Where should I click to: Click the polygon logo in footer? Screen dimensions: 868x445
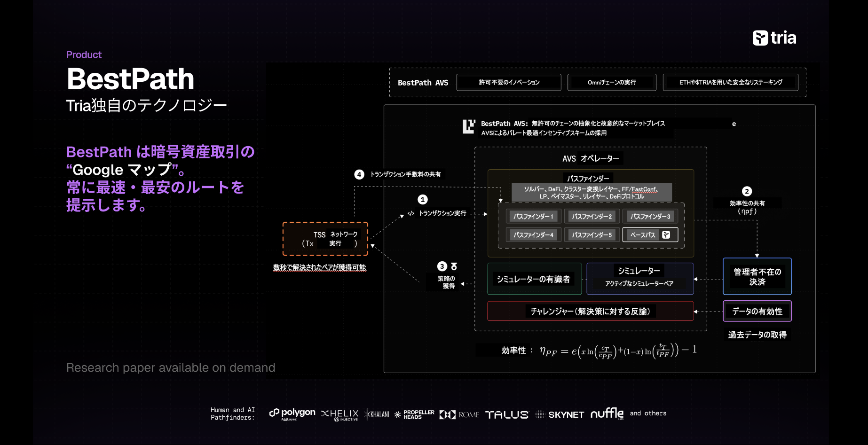tap(292, 414)
